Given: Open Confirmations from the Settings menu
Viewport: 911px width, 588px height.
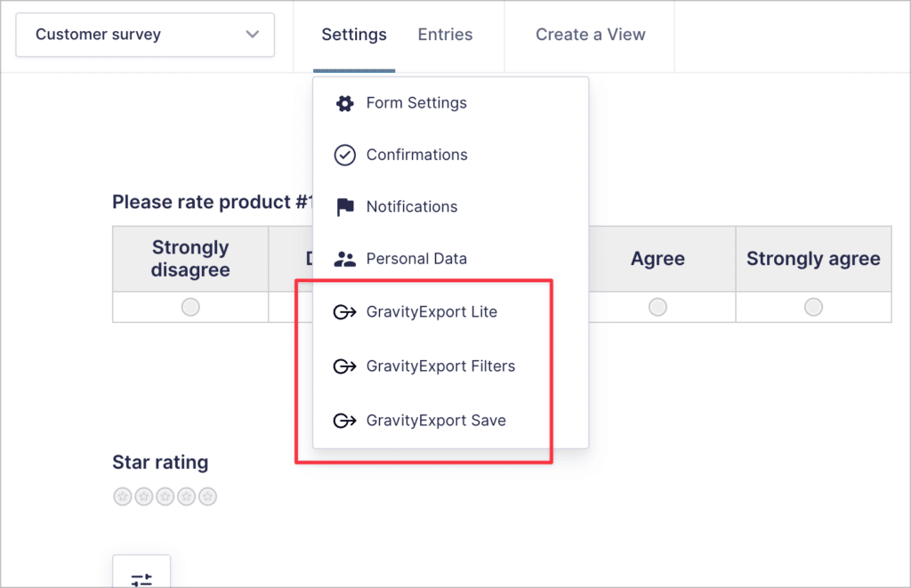Looking at the screenshot, I should tap(416, 155).
